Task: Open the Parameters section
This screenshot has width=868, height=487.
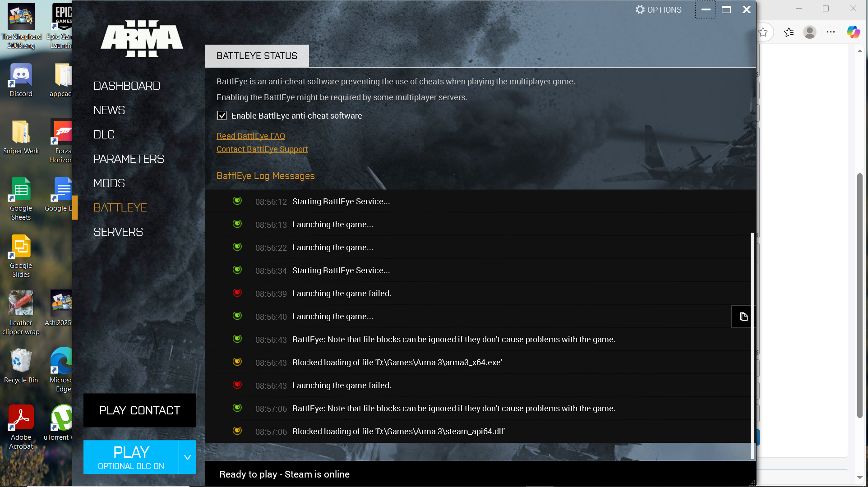Action: 129,159
